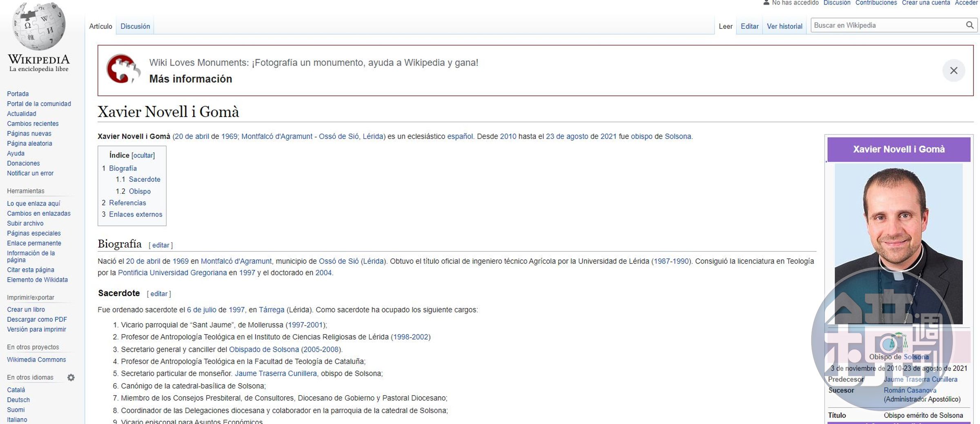The image size is (980, 424).
Task: Click the bishop coat of arms image
Action: [x=898, y=341]
